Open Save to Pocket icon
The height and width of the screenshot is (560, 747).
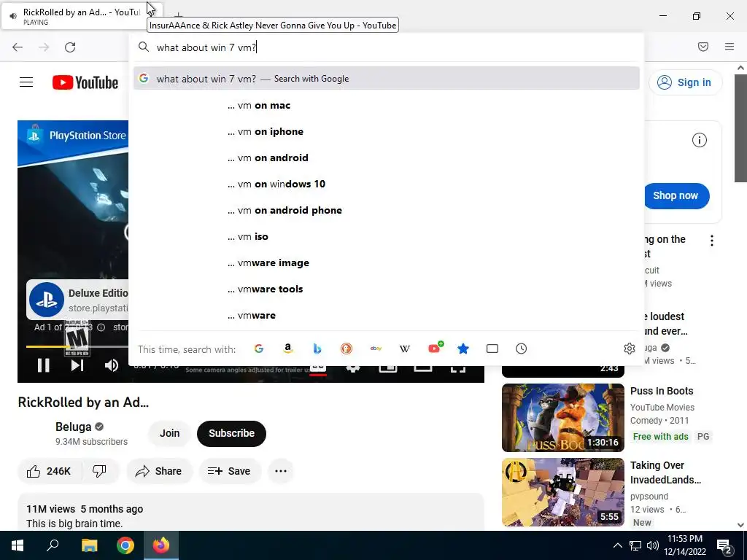pos(703,47)
